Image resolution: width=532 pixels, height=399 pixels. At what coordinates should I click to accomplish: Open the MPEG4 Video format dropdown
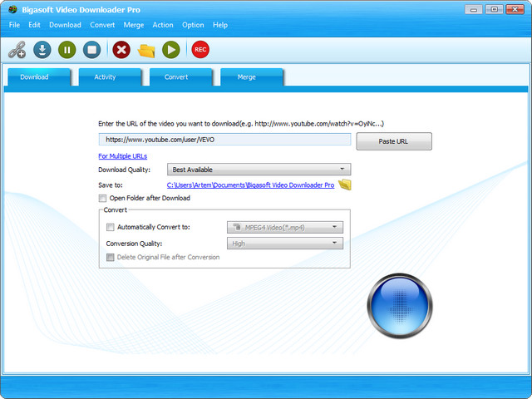(284, 227)
